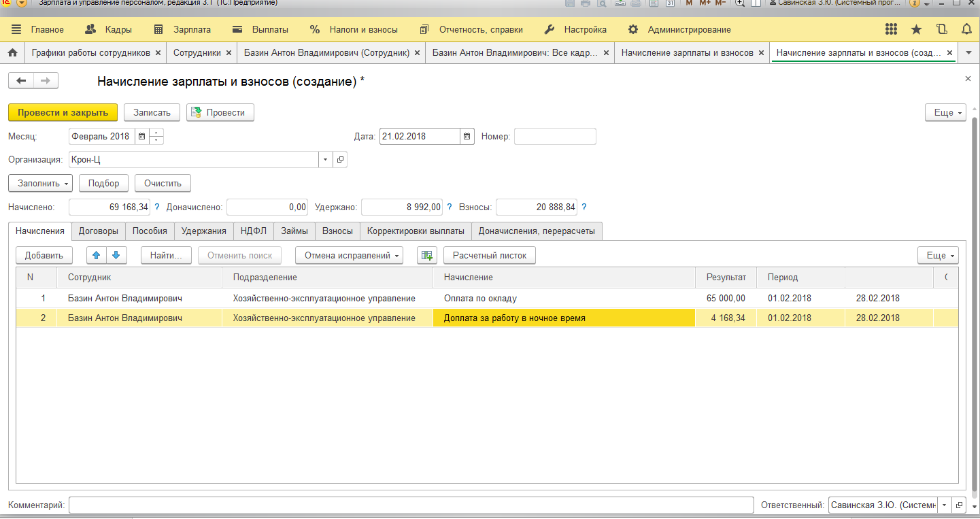Open calendar picker for Дата field

point(467,136)
